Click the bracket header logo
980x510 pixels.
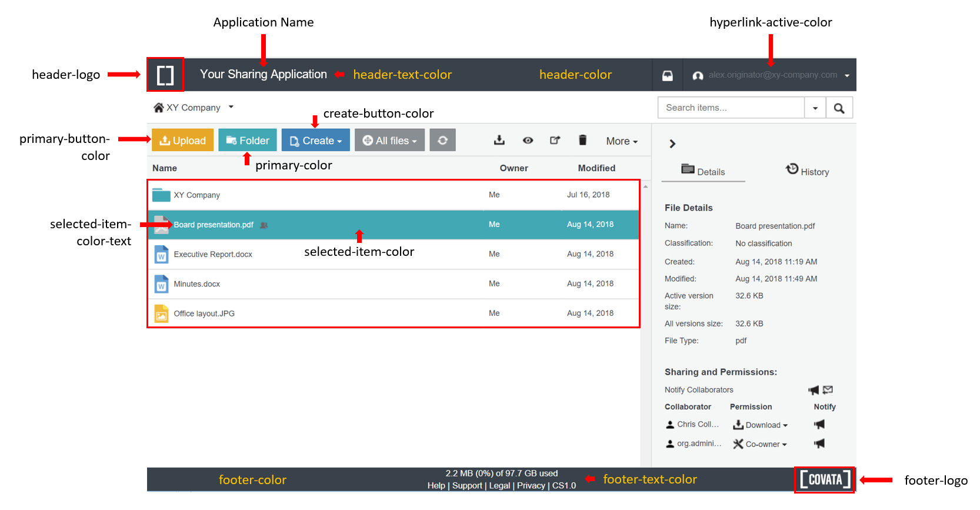pyautogui.click(x=165, y=75)
